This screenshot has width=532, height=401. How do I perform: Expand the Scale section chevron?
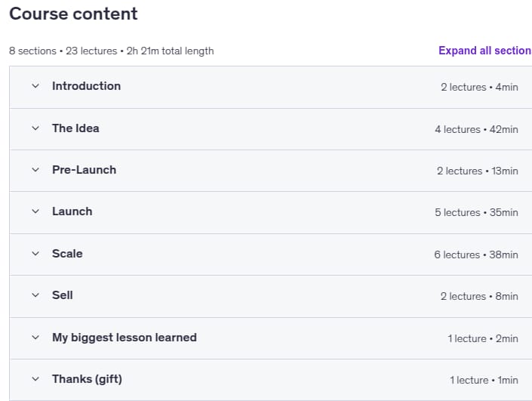point(35,254)
